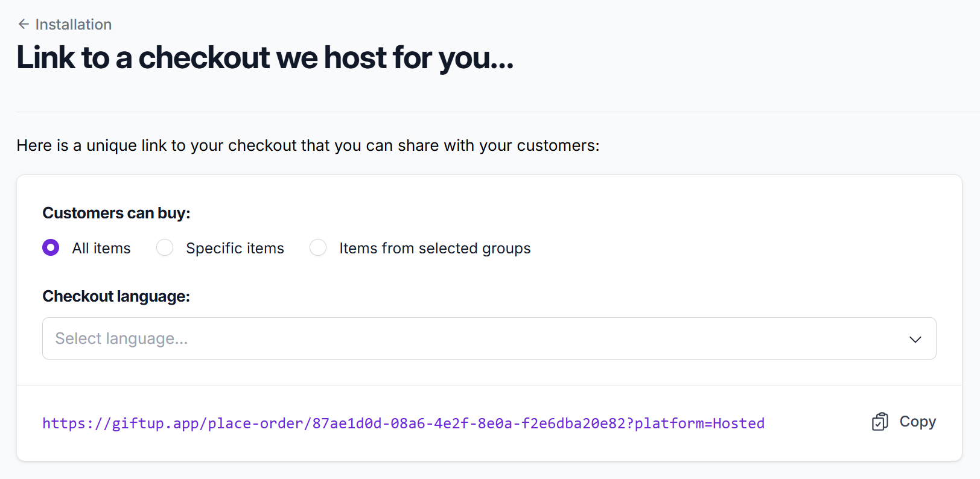Click the "Specific items" option label
The height and width of the screenshot is (479, 980).
tap(235, 249)
